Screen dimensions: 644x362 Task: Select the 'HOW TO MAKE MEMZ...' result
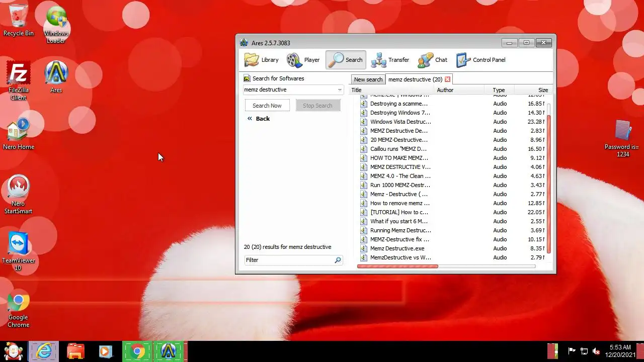pyautogui.click(x=399, y=158)
